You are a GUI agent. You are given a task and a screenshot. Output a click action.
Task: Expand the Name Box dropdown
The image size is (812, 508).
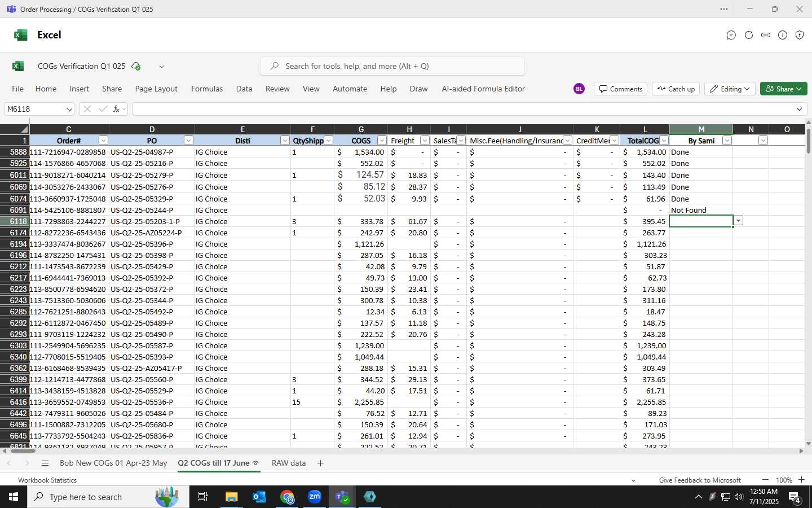coord(69,109)
